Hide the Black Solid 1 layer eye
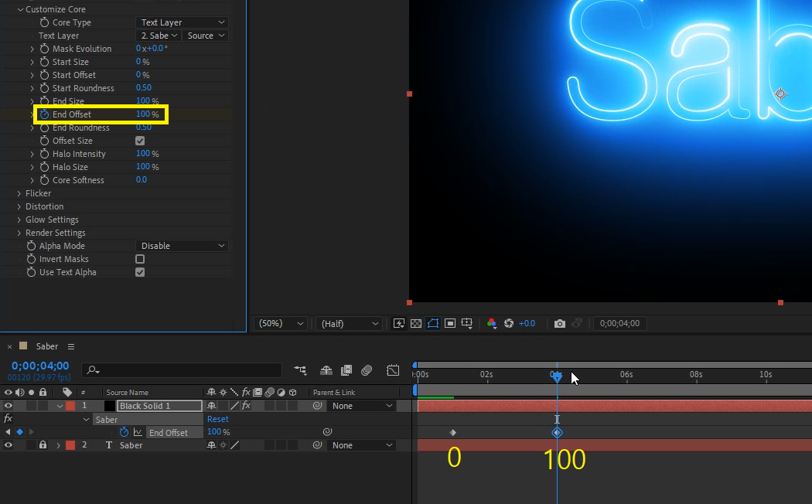The image size is (812, 504). (9, 406)
